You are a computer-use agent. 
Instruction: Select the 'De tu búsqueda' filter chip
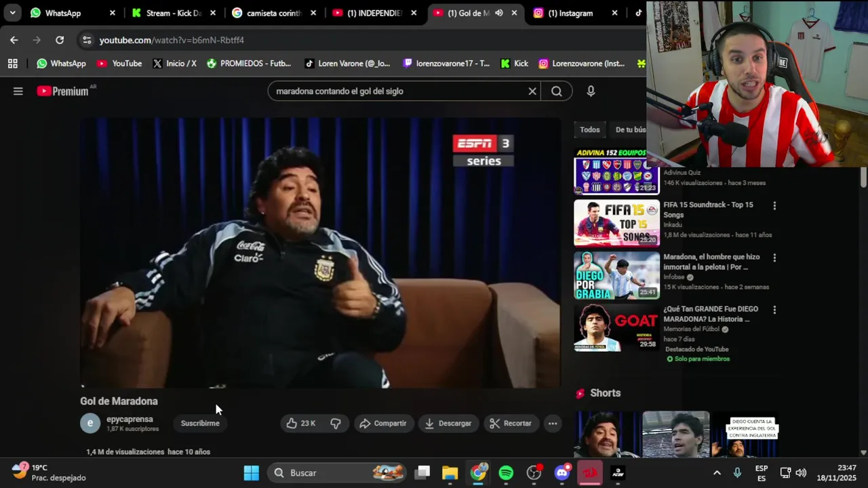(x=630, y=129)
